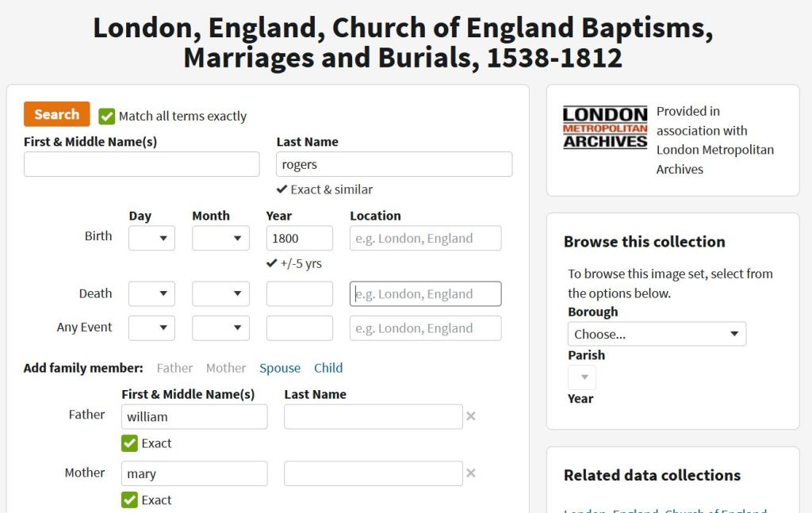
Task: Uncheck Exact under Father's first name
Action: pos(130,443)
